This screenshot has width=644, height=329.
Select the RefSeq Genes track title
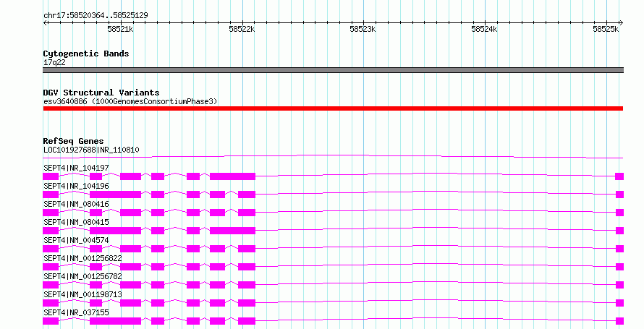[x=73, y=141]
